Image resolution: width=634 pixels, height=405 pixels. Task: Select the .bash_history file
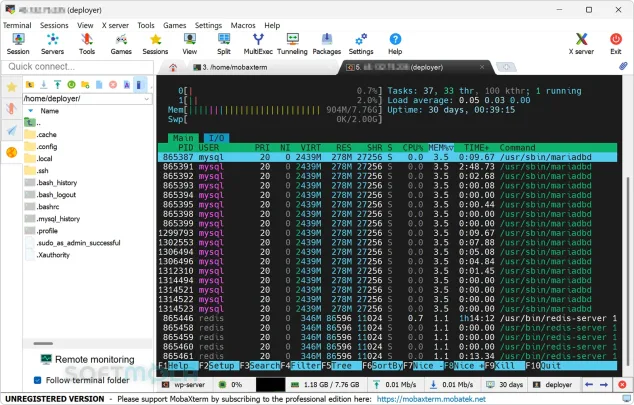coord(51,183)
